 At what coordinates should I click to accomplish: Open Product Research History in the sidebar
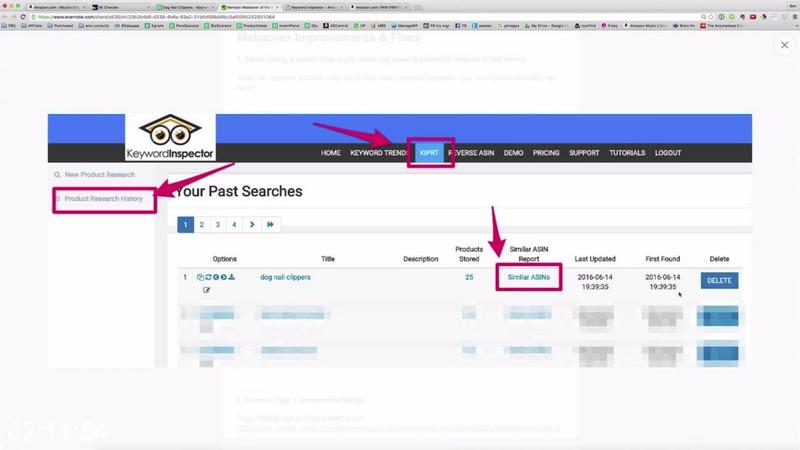point(104,198)
